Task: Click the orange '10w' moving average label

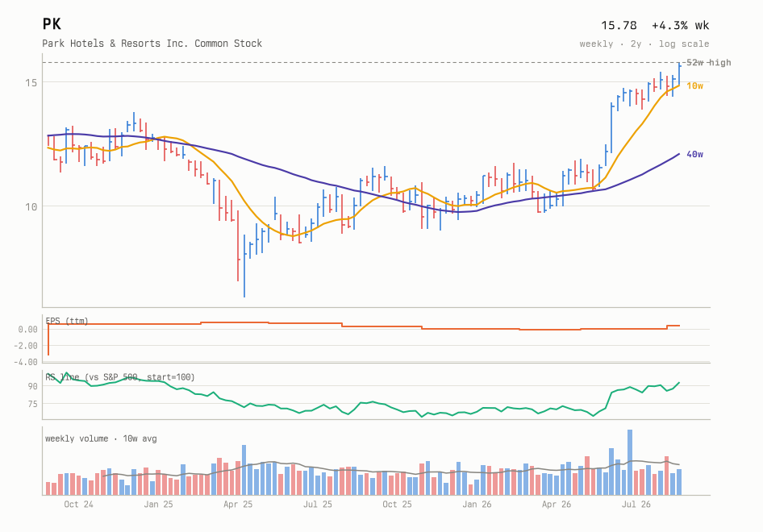Action: click(x=695, y=85)
